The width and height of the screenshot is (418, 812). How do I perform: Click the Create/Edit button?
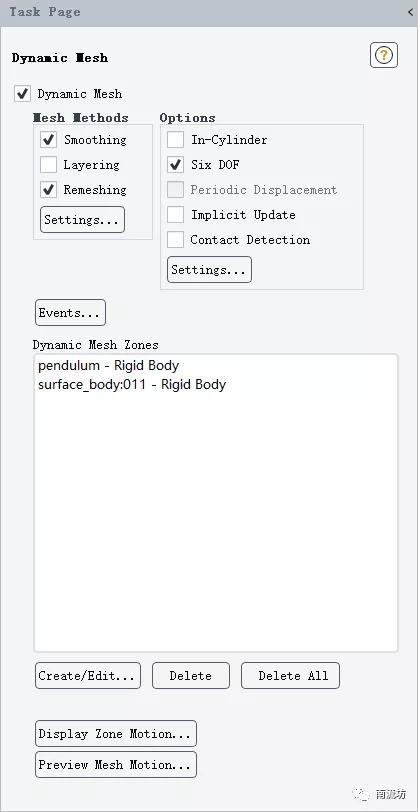tap(88, 676)
